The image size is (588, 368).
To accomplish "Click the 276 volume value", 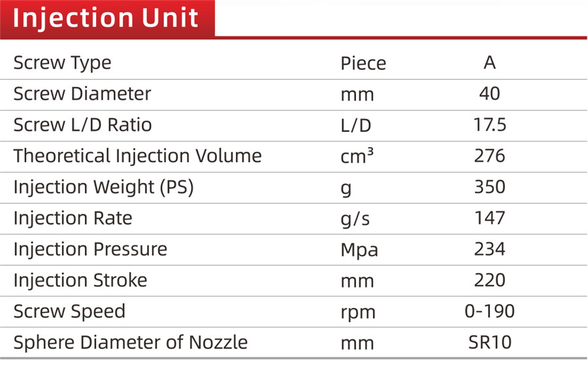I will 490,156.
